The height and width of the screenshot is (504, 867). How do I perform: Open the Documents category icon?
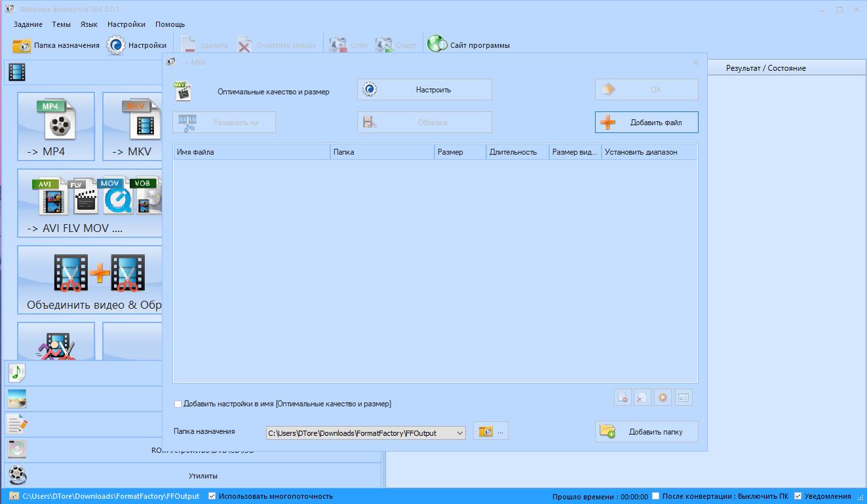[17, 424]
